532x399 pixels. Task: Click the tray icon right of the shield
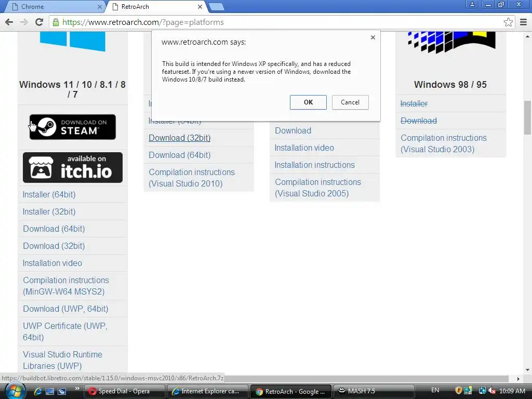tap(468, 391)
